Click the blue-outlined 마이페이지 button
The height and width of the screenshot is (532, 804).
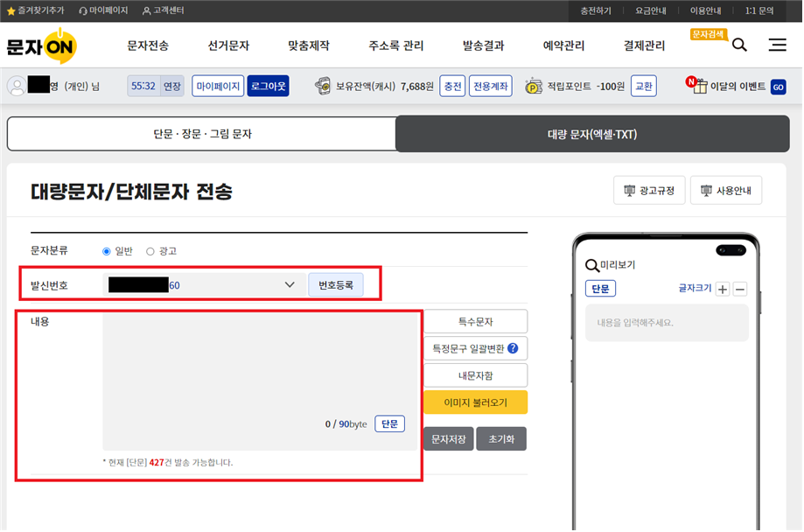coord(218,86)
